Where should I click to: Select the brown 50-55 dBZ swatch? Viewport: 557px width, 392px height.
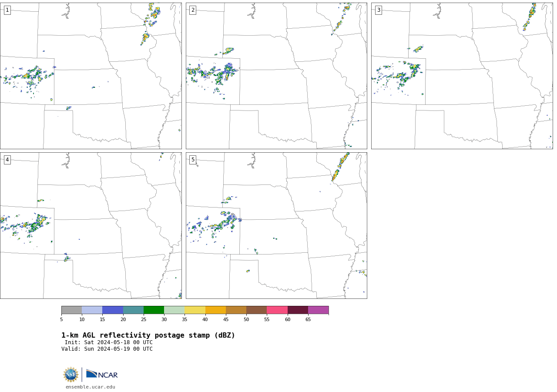pyautogui.click(x=257, y=310)
